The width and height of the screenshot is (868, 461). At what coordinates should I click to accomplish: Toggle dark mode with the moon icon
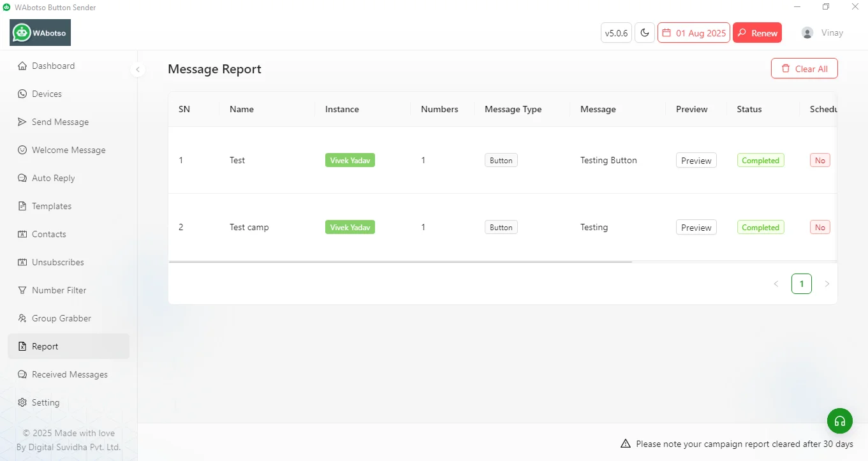[x=645, y=33]
